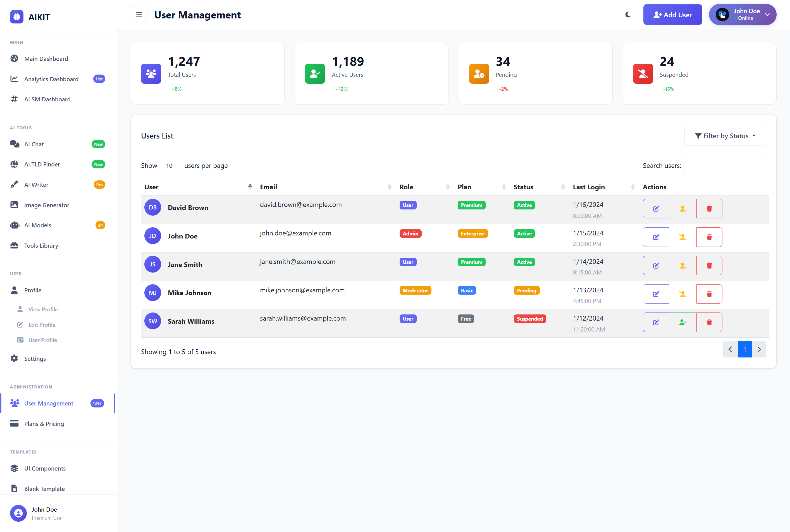
Task: Open the users-per-page selector showing 10
Action: coord(170,166)
